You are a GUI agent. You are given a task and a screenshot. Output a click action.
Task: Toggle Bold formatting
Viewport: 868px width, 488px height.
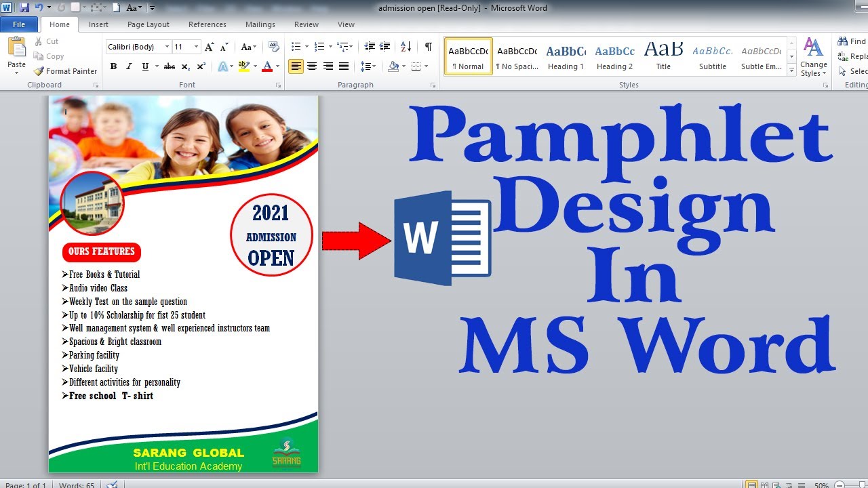click(x=113, y=66)
